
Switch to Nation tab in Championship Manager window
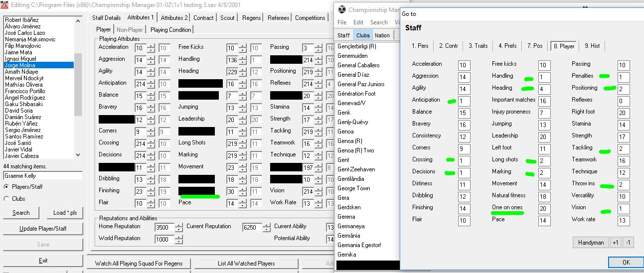click(x=382, y=35)
